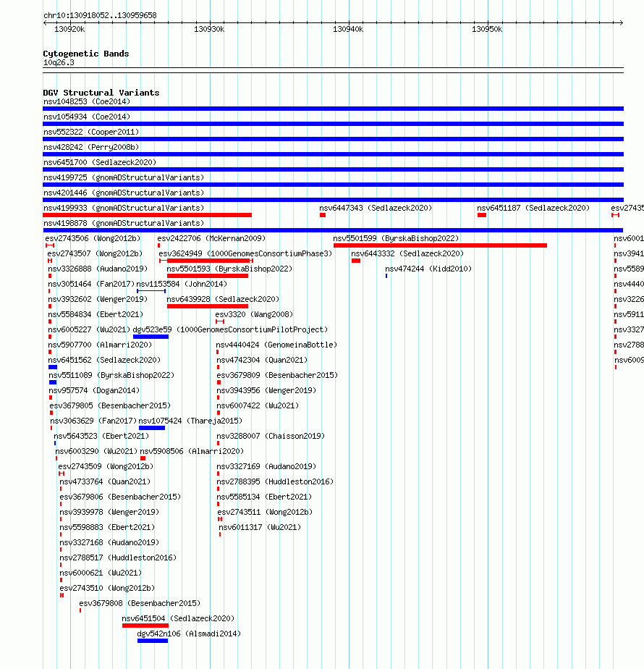The image size is (644, 669).
Task: Click dgv523e59 (1000GenomesConsortiumPilotProject) label
Action: point(230,330)
